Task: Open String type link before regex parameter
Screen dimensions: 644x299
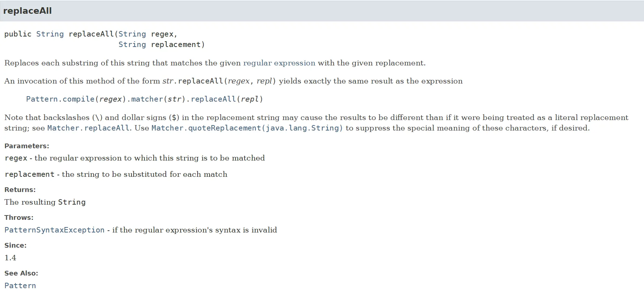Action: pyautogui.click(x=132, y=34)
